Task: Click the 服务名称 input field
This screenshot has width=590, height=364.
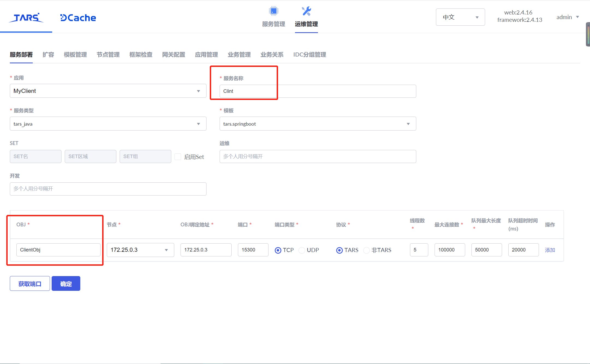Action: (x=317, y=91)
